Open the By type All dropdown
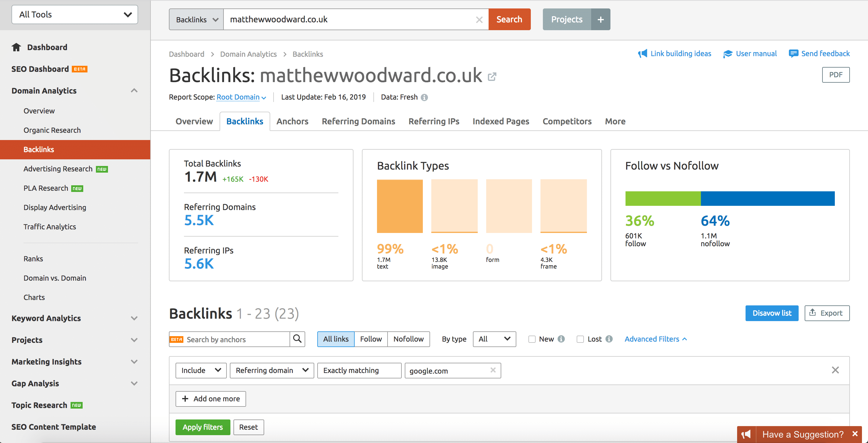This screenshot has width=868, height=443. tap(494, 339)
